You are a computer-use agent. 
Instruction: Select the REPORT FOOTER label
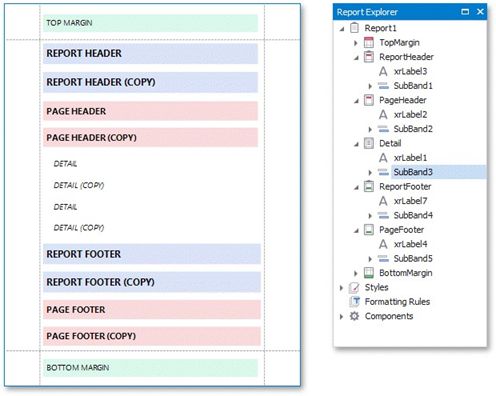(152, 254)
